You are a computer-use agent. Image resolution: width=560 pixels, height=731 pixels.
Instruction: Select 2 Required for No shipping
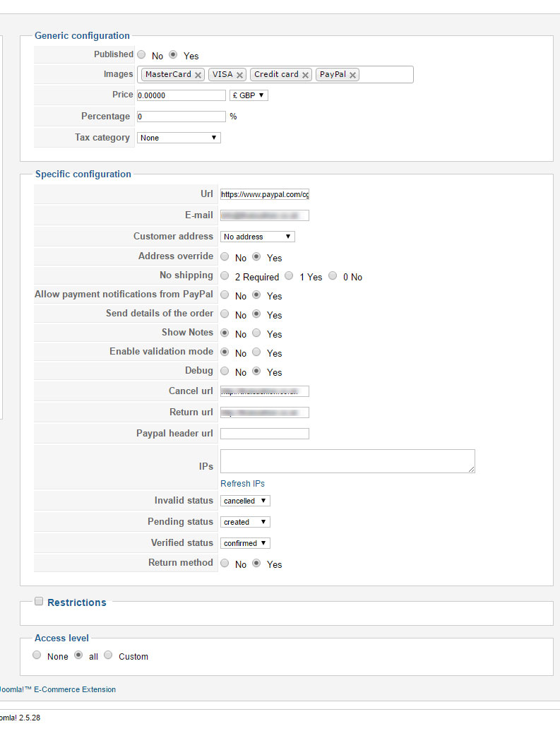click(x=225, y=275)
